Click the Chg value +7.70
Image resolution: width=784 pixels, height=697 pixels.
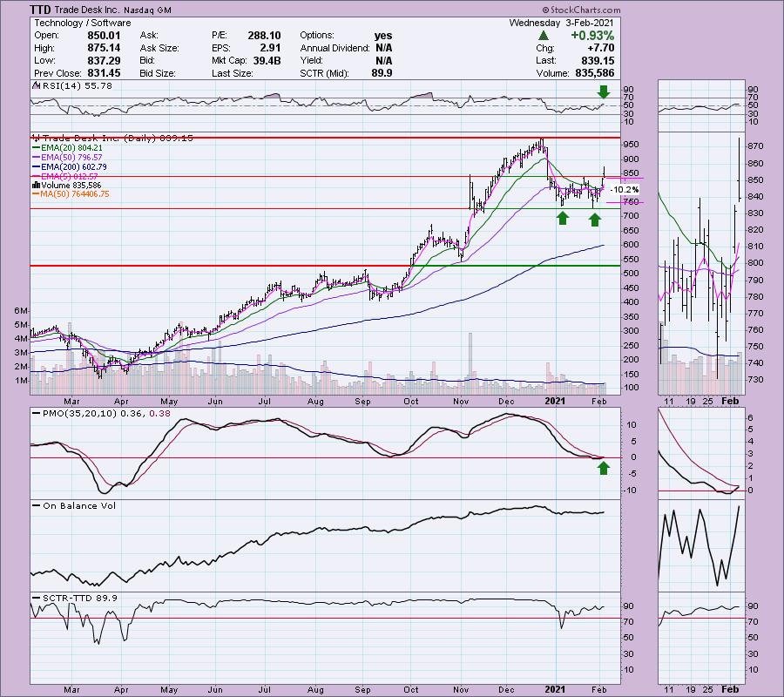click(601, 48)
